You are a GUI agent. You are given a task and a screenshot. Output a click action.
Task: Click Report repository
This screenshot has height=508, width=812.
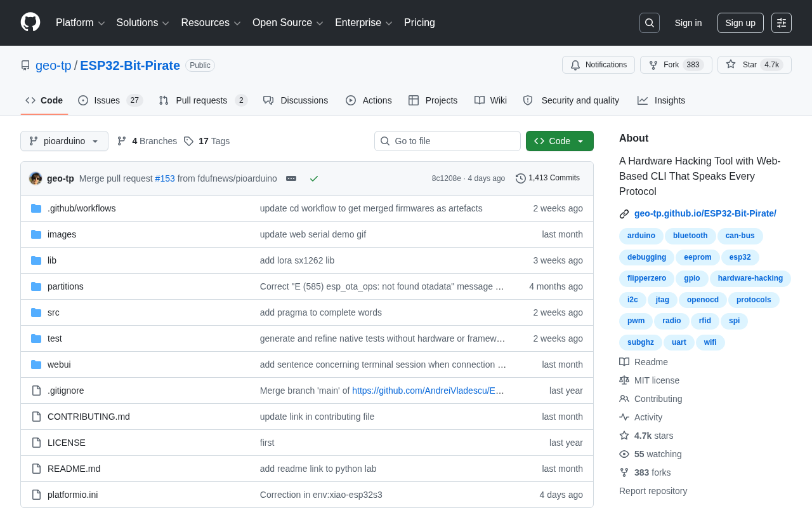(653, 491)
